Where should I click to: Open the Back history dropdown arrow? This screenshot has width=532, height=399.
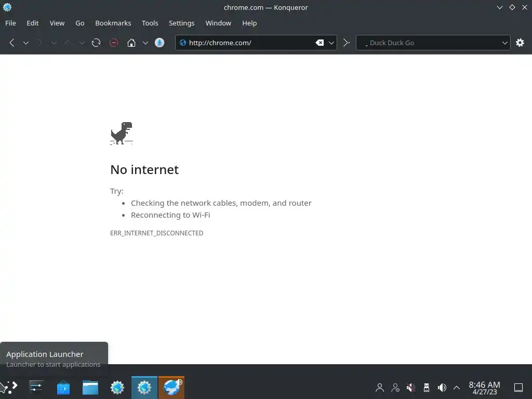pyautogui.click(x=26, y=43)
